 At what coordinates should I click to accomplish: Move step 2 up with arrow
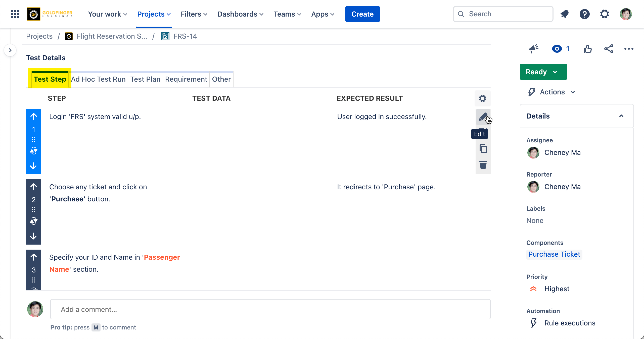click(x=34, y=187)
